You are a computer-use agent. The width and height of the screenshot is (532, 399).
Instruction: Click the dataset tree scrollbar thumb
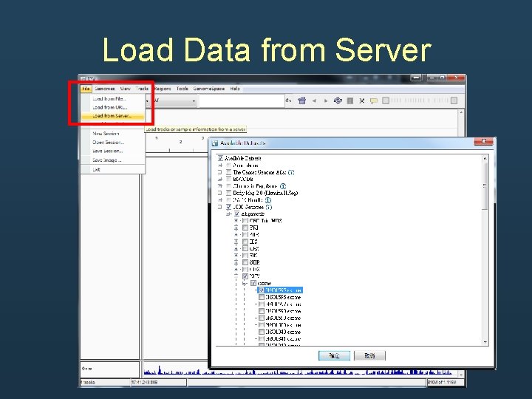coord(485,185)
